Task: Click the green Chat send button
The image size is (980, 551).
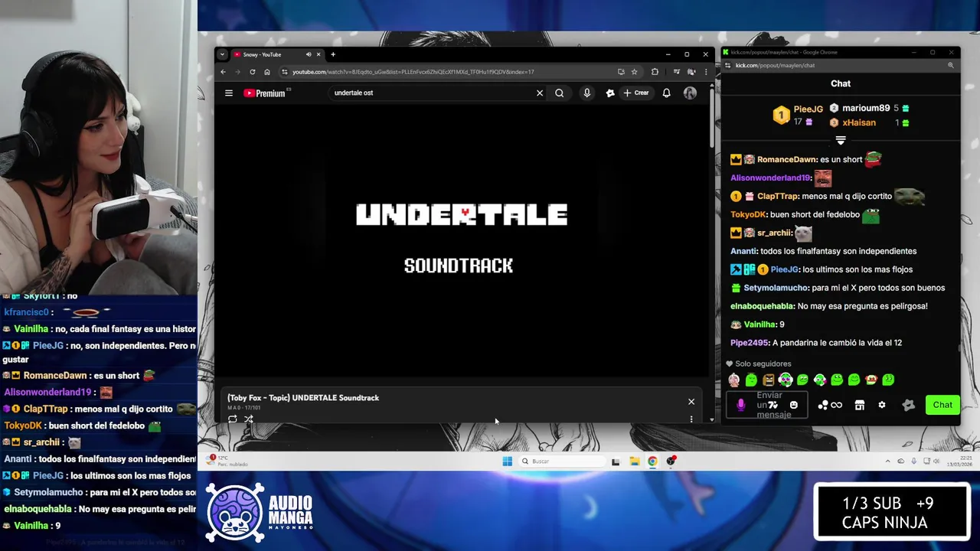Action: click(942, 405)
